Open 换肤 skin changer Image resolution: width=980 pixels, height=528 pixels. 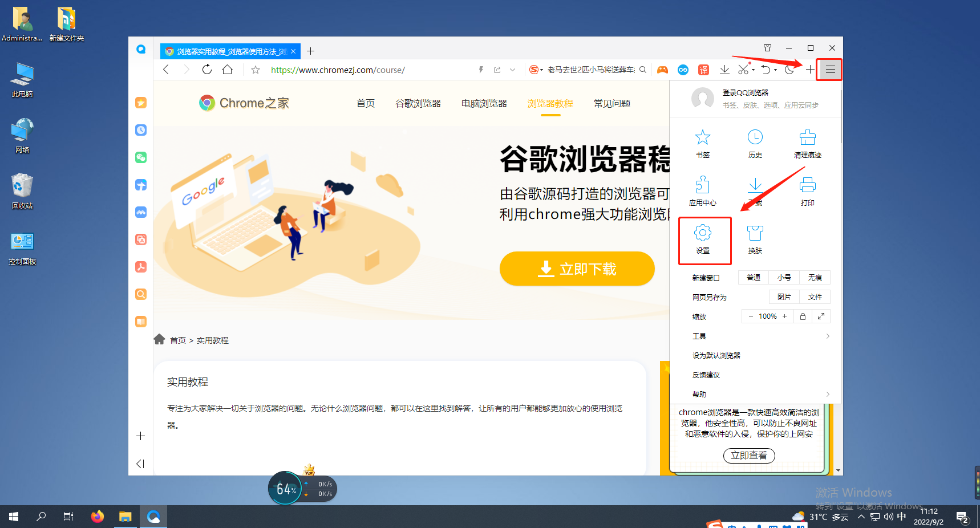click(x=755, y=239)
